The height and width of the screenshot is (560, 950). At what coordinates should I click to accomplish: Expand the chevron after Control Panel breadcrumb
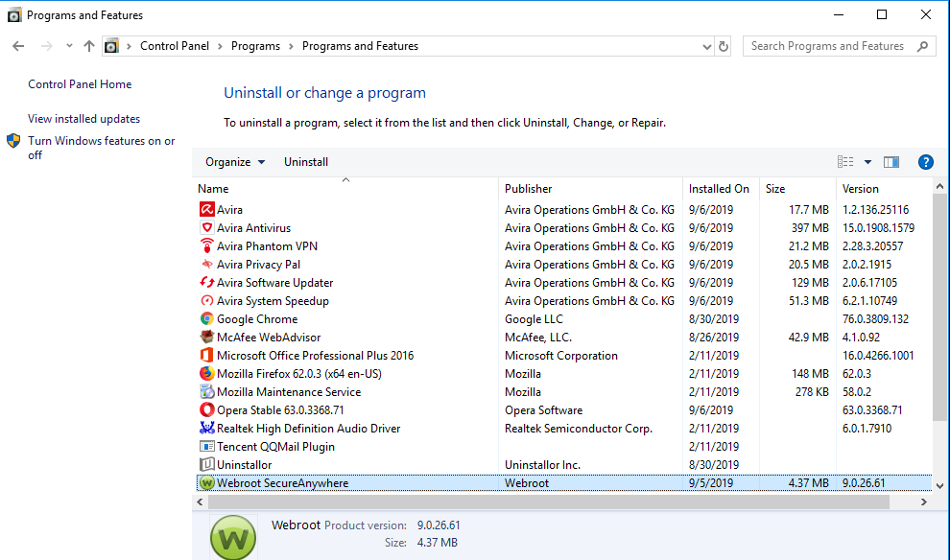220,46
